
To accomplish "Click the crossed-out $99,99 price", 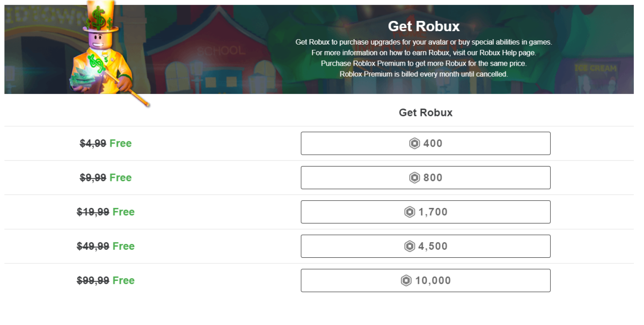I will (x=93, y=281).
